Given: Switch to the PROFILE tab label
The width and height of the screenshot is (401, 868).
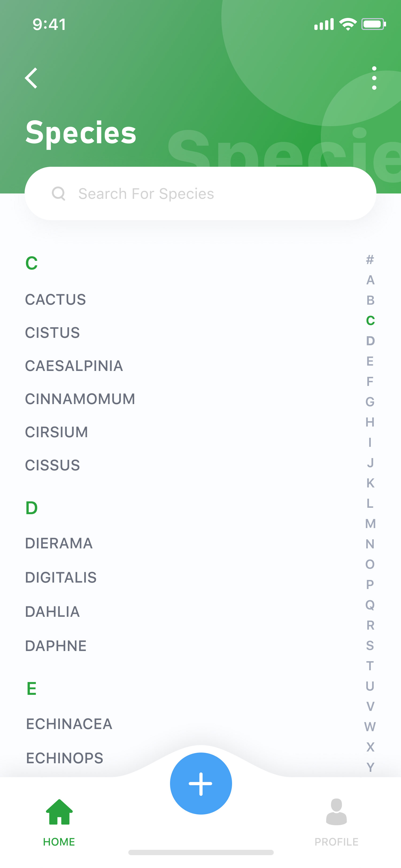Looking at the screenshot, I should click(x=336, y=842).
